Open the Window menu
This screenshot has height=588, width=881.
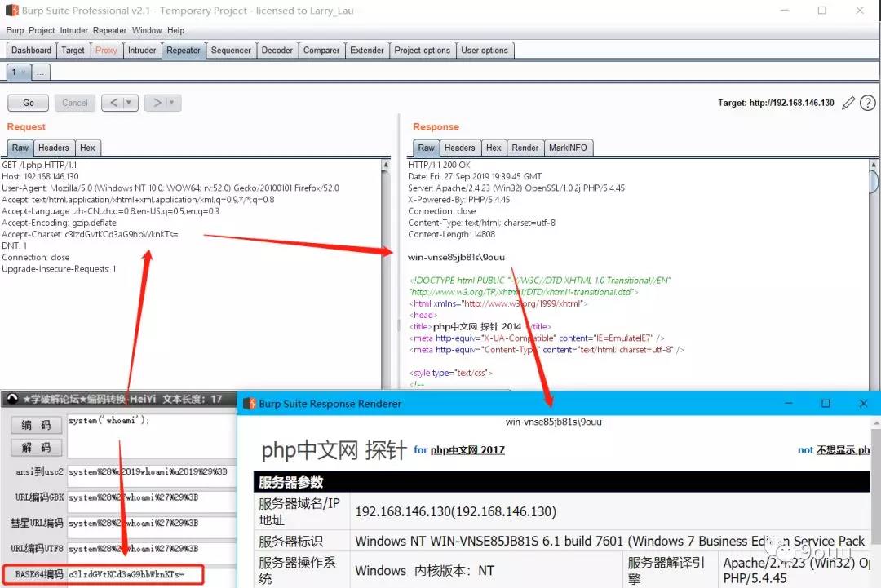coord(147,30)
